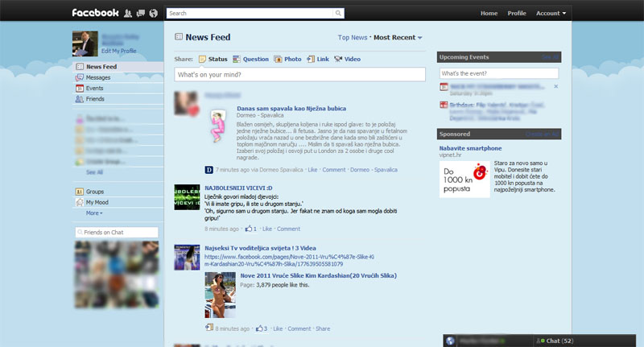
Task: Click thumbs-up icon on Najbolesniji vicevi post
Action: coord(249,229)
